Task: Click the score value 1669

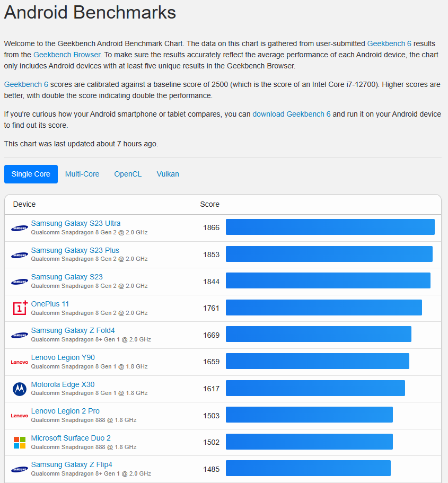Action: (x=212, y=335)
